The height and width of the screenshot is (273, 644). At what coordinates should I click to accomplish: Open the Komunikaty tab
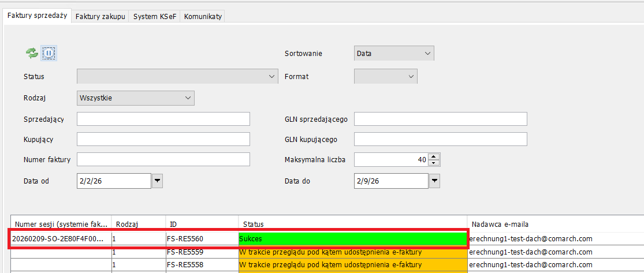point(203,17)
